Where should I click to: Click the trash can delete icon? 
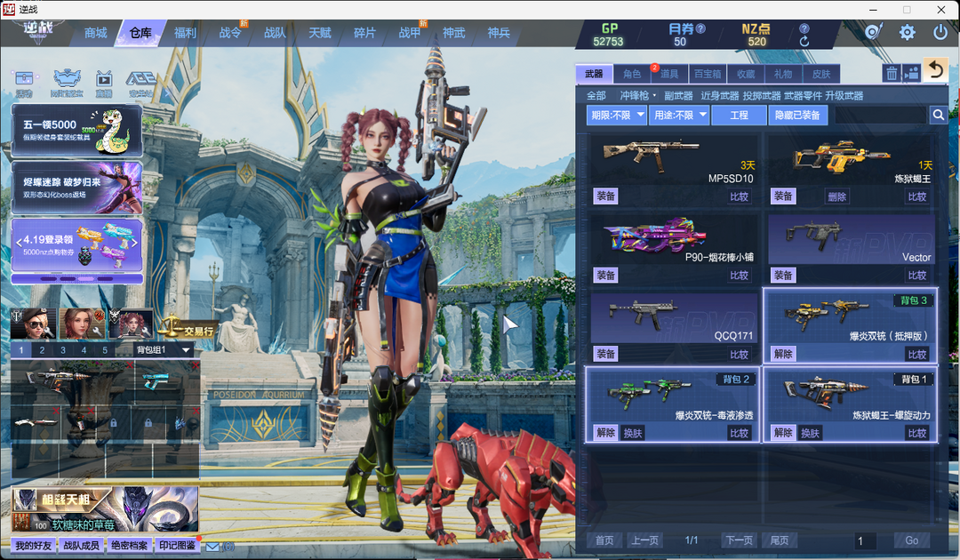point(892,74)
